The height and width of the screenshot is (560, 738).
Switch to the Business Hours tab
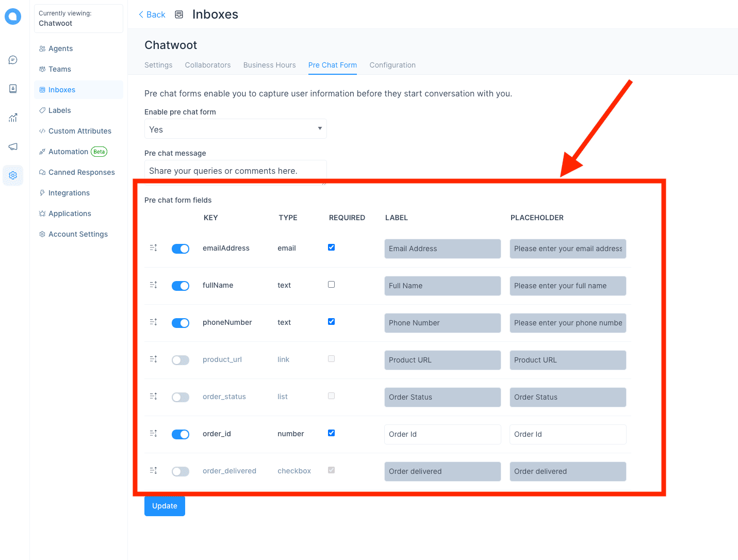coord(270,65)
